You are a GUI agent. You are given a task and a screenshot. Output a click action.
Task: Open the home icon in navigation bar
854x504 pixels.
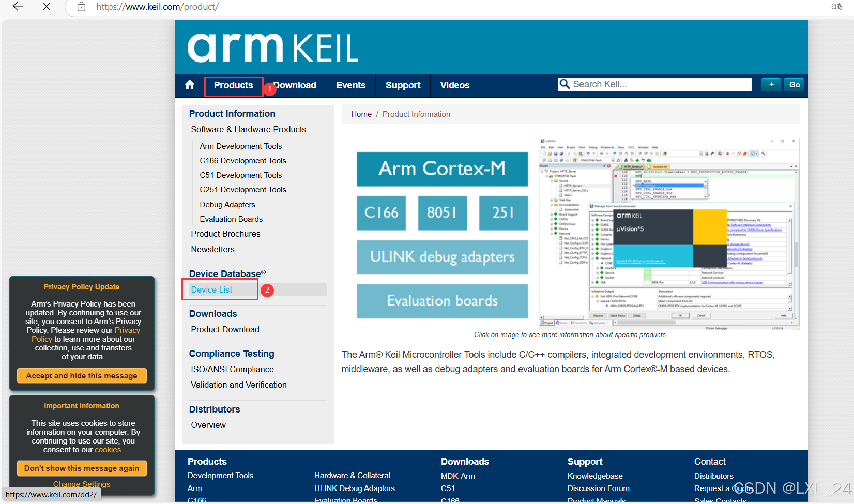pos(190,85)
